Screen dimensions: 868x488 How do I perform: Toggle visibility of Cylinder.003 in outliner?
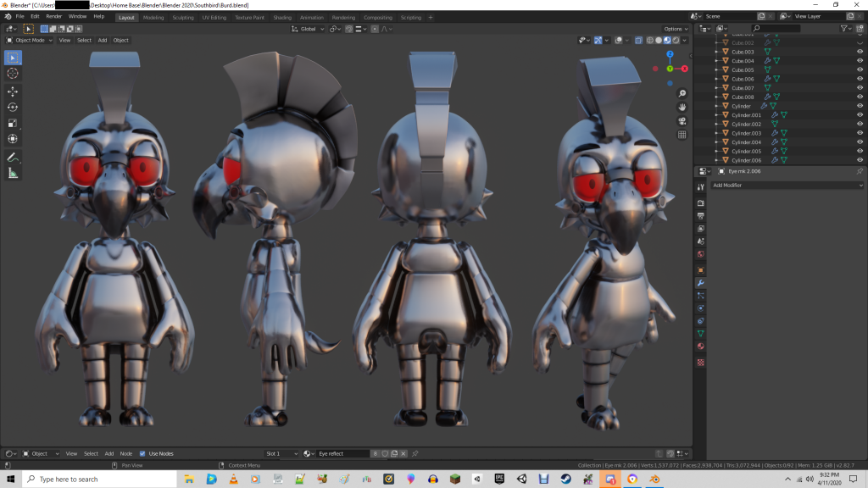point(860,133)
